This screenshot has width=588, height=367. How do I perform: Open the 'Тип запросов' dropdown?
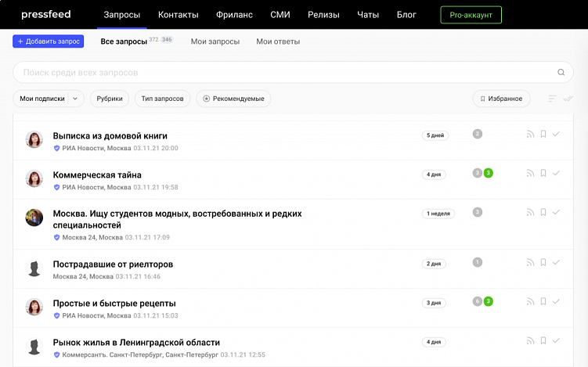[x=162, y=99]
